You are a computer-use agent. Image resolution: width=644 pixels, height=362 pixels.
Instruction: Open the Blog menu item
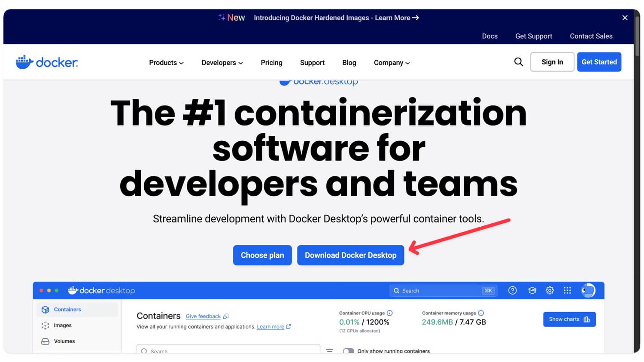[x=349, y=62]
